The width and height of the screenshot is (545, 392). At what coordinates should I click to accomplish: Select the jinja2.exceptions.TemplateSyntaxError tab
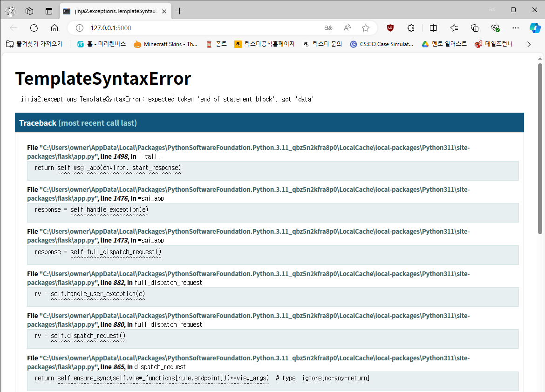115,11
